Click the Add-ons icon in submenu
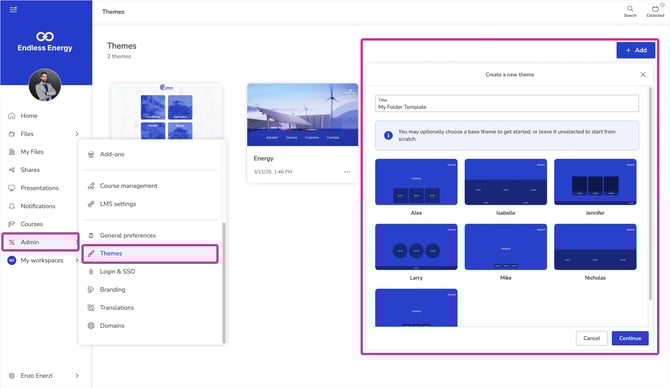The height and width of the screenshot is (388, 670). (x=91, y=154)
